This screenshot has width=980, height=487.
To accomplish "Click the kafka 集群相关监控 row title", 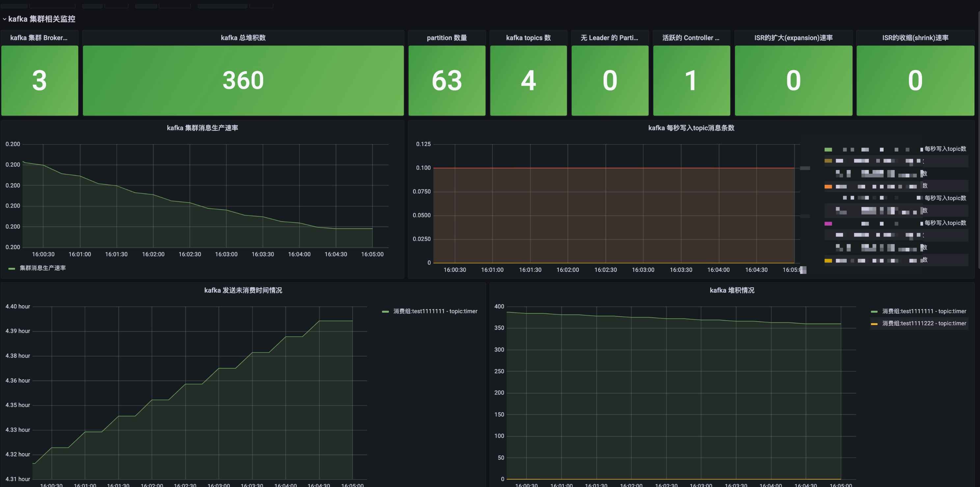I will 42,19.
